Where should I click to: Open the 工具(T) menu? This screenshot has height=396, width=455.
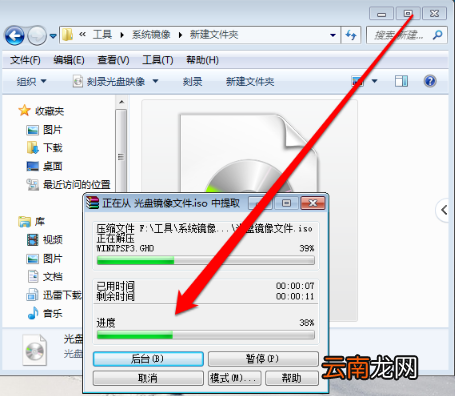click(158, 60)
